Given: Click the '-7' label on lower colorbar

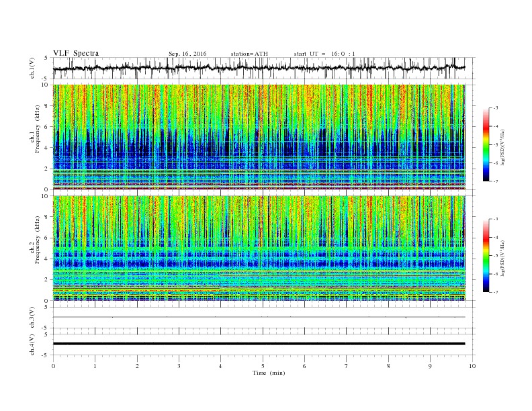Looking at the screenshot, I should tap(495, 292).
